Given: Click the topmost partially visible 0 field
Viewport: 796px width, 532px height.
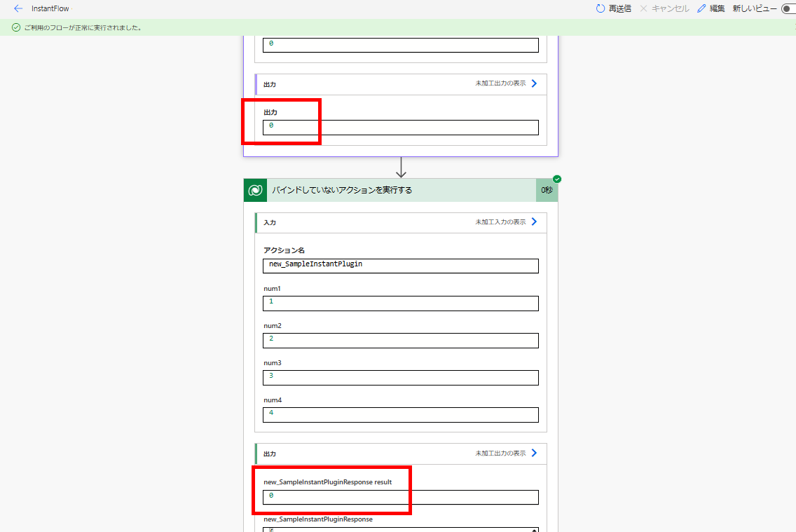Looking at the screenshot, I should (401, 45).
